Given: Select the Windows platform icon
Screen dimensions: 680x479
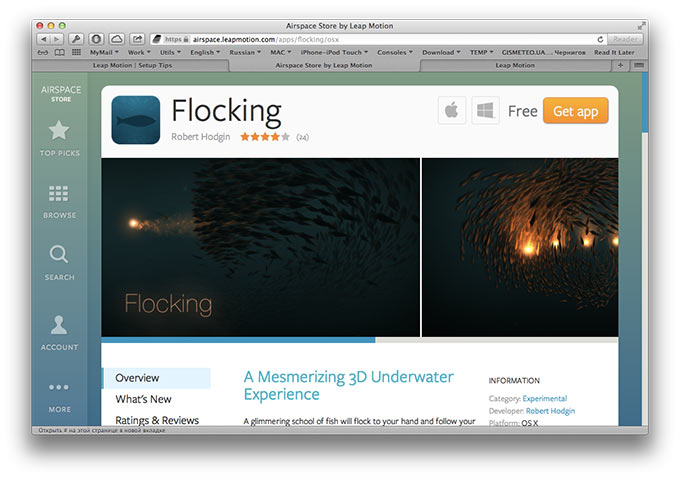Looking at the screenshot, I should [x=485, y=111].
